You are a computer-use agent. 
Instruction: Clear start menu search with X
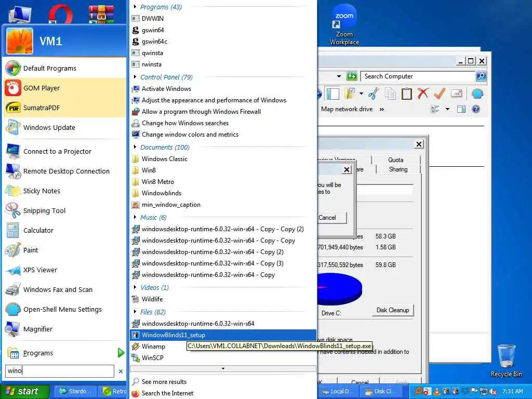tap(121, 371)
